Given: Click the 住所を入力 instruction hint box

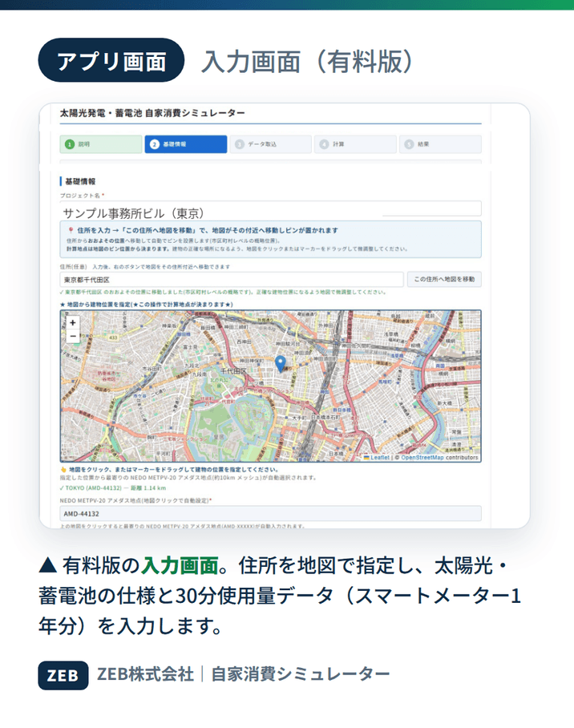Looking at the screenshot, I should (x=270, y=240).
